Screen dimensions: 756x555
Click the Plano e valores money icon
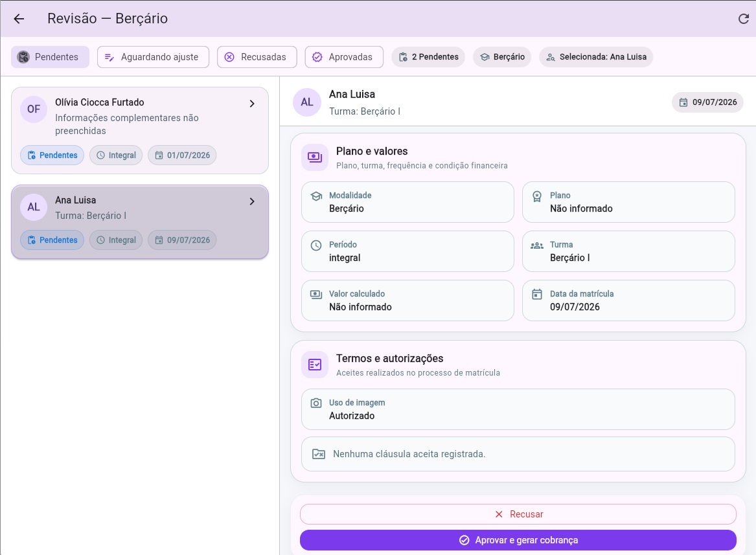tap(315, 157)
